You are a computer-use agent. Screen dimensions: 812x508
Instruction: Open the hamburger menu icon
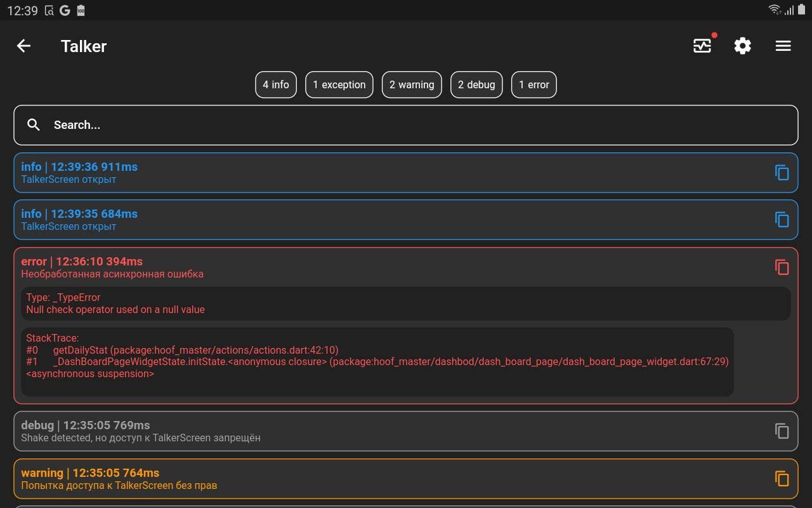pyautogui.click(x=783, y=46)
